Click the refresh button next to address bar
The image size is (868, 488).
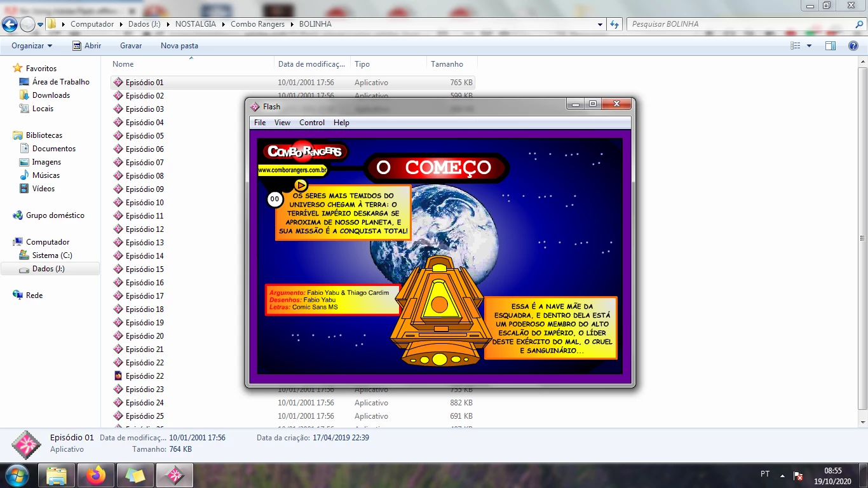tap(614, 24)
